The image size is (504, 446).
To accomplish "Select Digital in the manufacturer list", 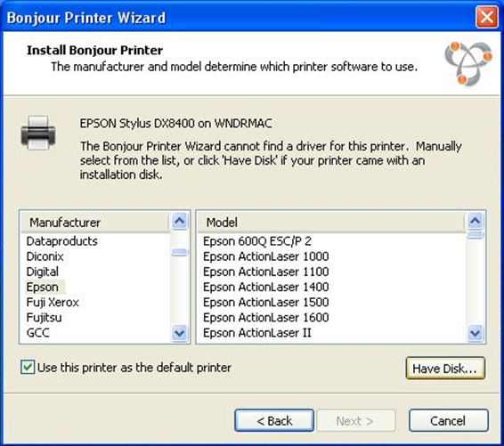I will [x=43, y=272].
